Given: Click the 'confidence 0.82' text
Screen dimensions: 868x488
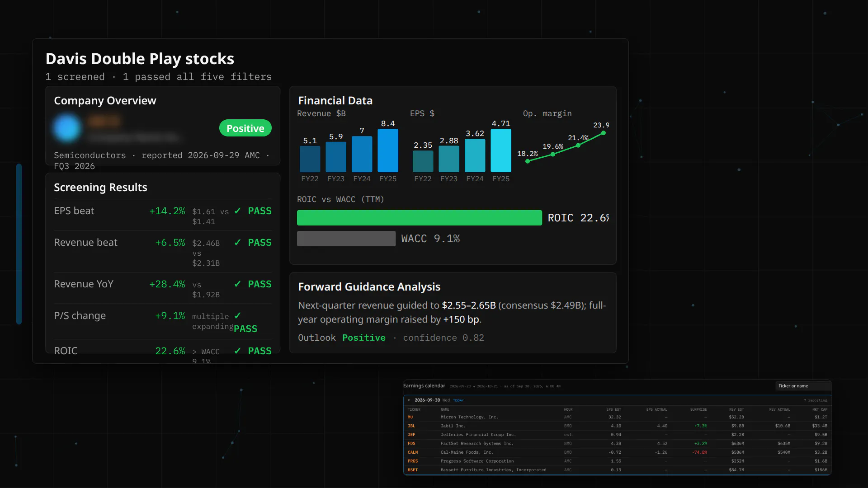Looking at the screenshot, I should [443, 338].
